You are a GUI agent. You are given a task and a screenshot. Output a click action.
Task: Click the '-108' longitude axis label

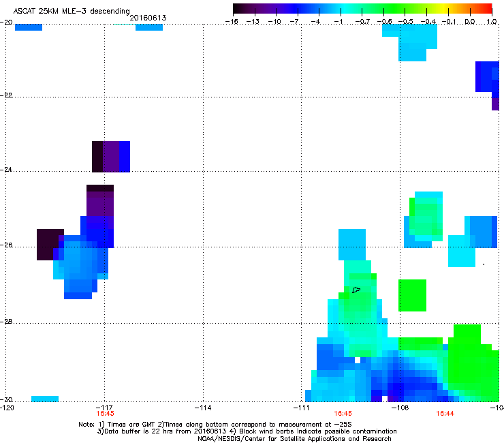[400, 408]
